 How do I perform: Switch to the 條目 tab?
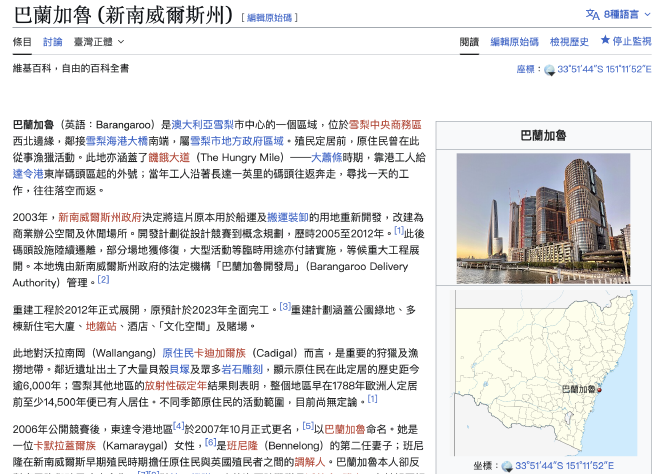pos(22,42)
